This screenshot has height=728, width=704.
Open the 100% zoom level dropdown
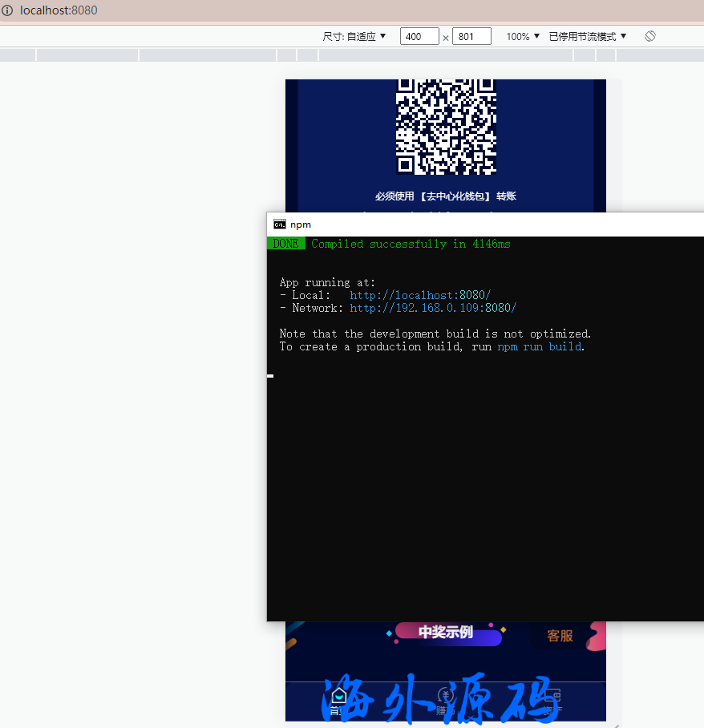(x=523, y=36)
